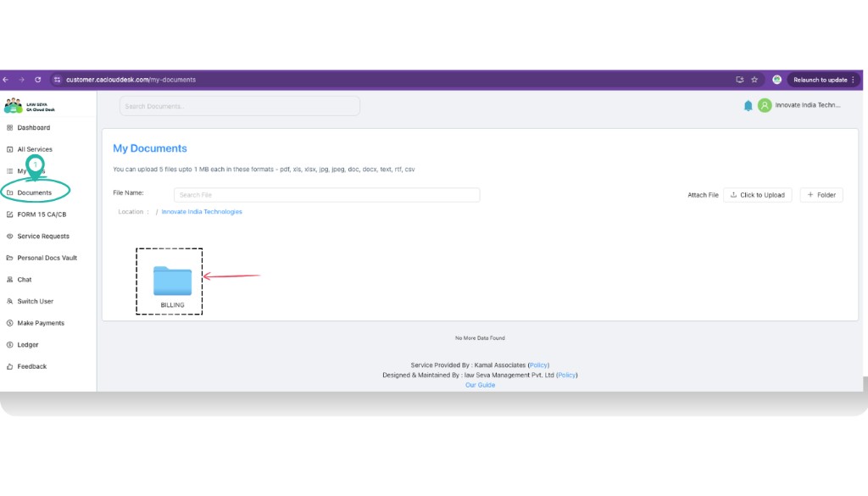This screenshot has height=496, width=868.
Task: Create a new Folder
Action: [x=820, y=194]
